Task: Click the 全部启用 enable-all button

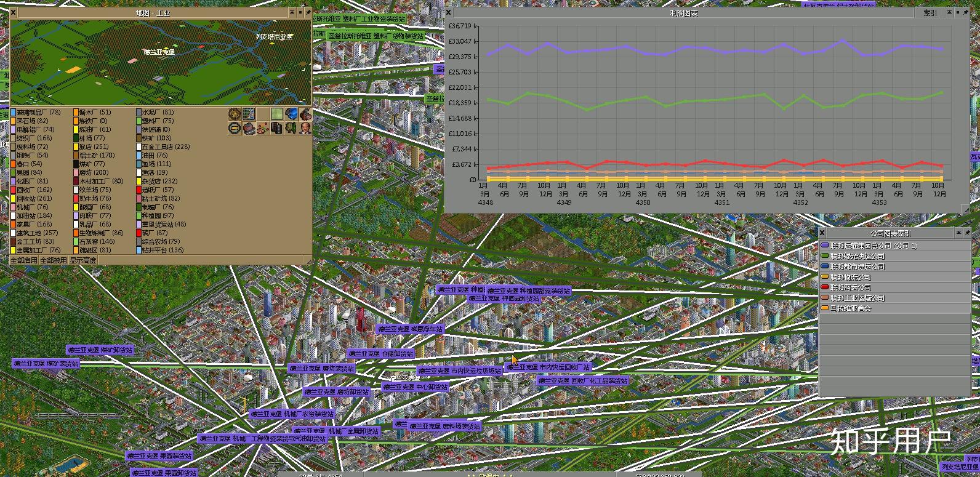Action: [24, 260]
